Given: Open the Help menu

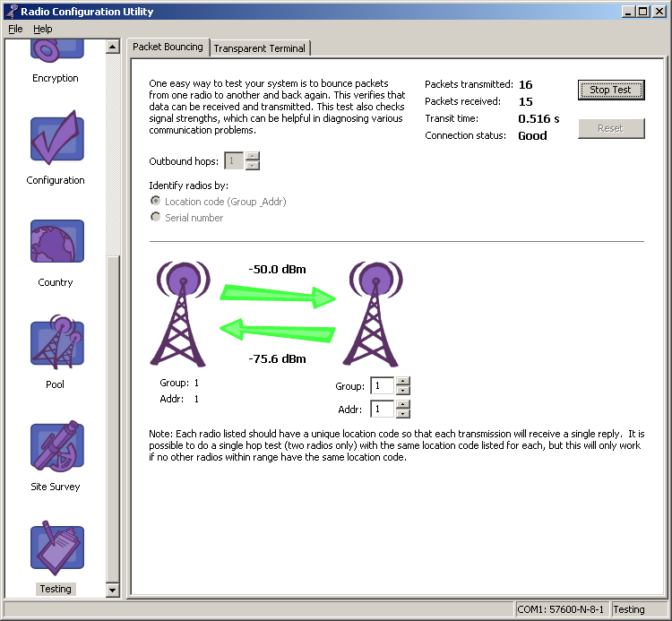Looking at the screenshot, I should (x=43, y=29).
